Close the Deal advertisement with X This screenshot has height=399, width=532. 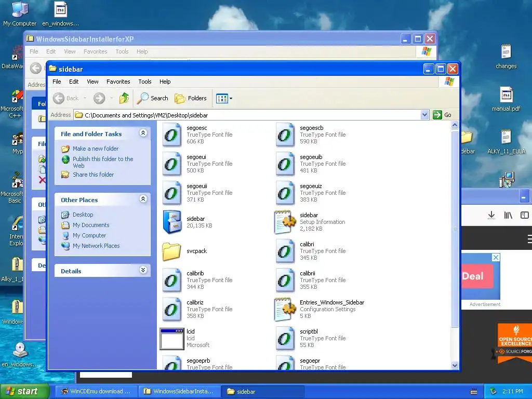point(496,257)
